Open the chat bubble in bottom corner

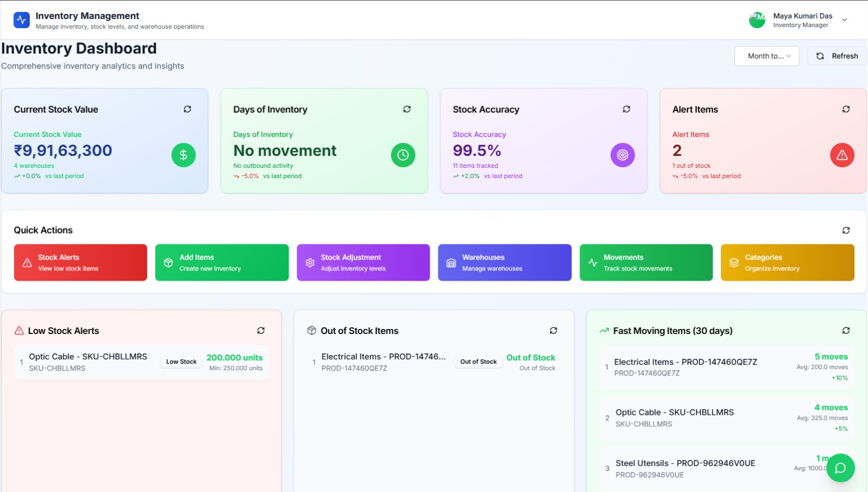coord(840,468)
